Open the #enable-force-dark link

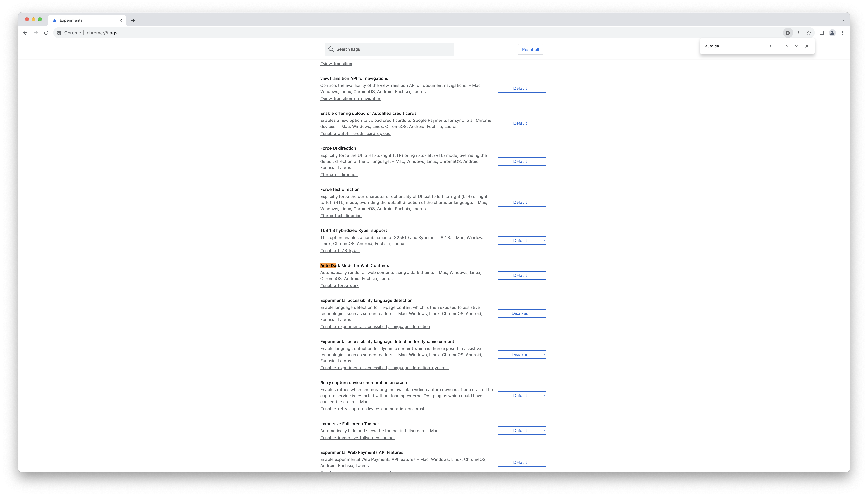(x=339, y=286)
